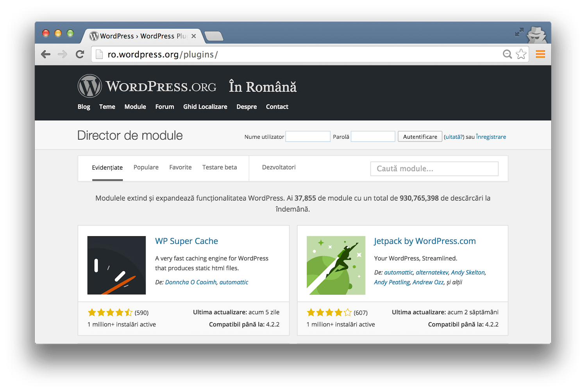Click the Parolă input field
586x392 pixels.
click(x=373, y=136)
